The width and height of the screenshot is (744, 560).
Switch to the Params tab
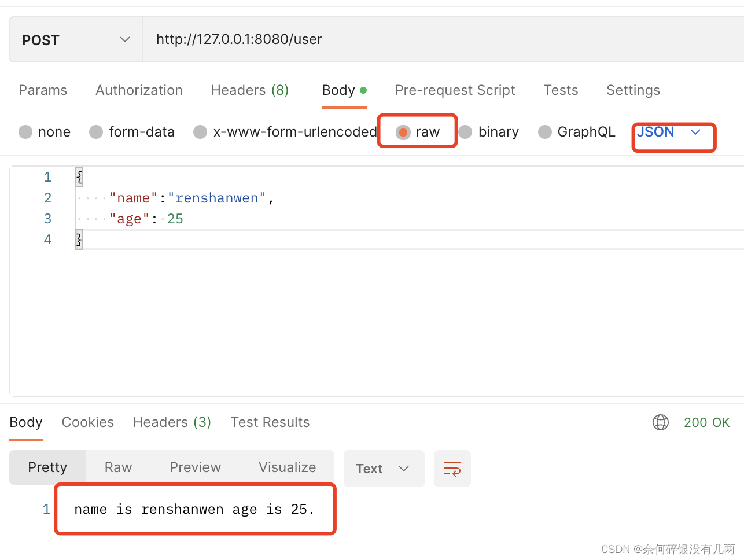(43, 90)
